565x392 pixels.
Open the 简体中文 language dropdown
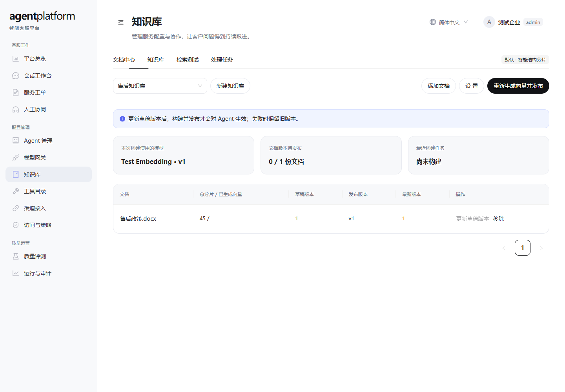449,22
